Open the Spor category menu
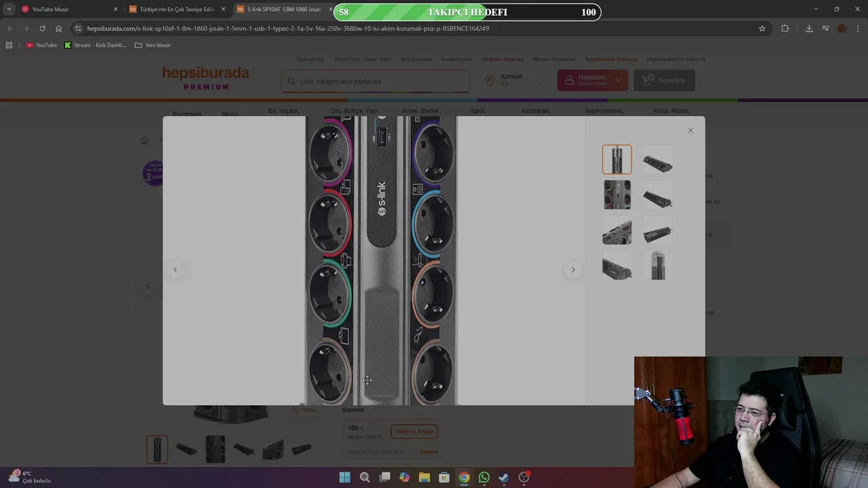The image size is (868, 488). point(478,111)
